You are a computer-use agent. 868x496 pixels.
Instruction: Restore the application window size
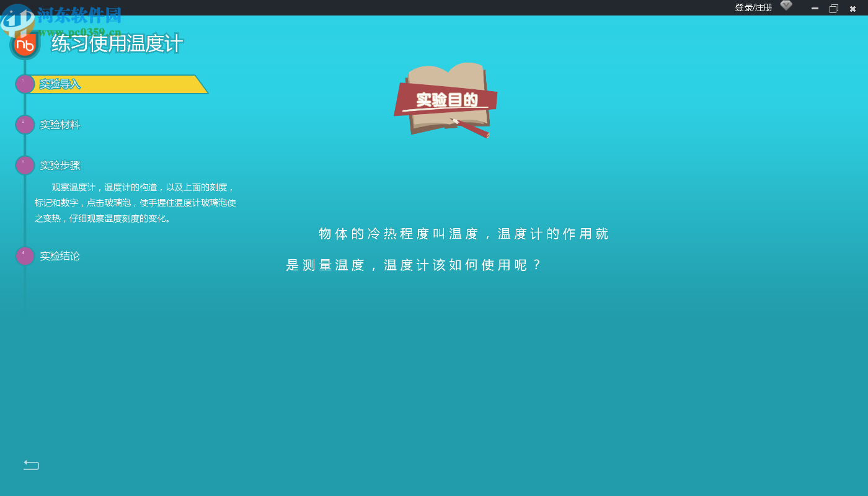point(833,9)
